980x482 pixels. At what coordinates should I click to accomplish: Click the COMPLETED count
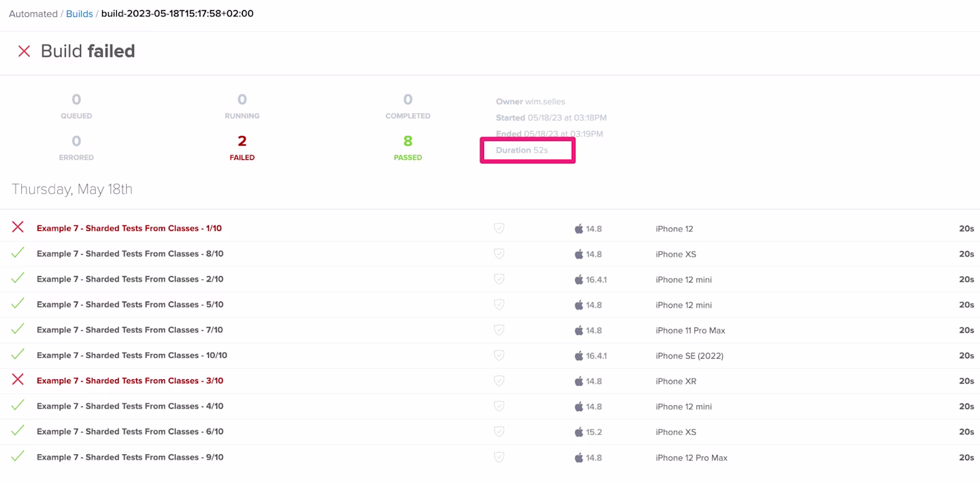[x=408, y=100]
